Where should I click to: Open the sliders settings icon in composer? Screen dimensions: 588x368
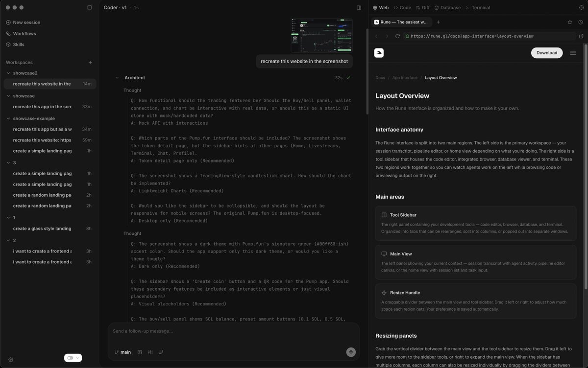coord(150,352)
